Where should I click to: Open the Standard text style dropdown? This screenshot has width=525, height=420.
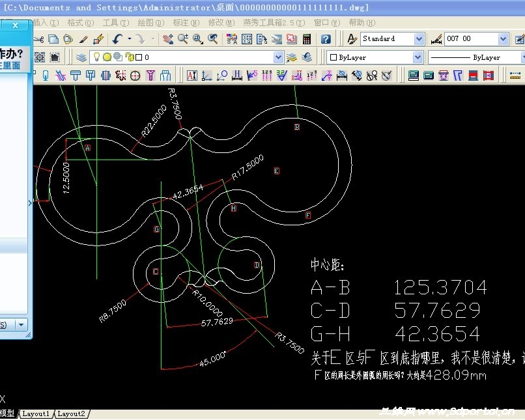pyautogui.click(x=419, y=39)
